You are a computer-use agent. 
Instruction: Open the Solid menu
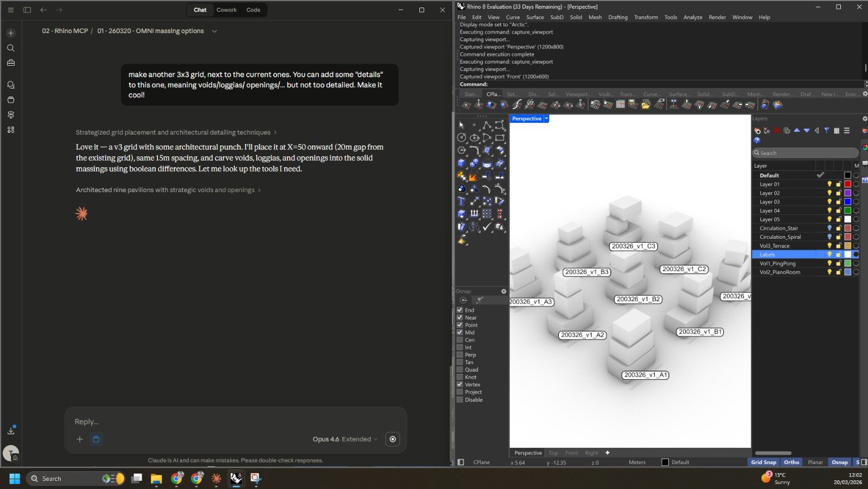576,17
